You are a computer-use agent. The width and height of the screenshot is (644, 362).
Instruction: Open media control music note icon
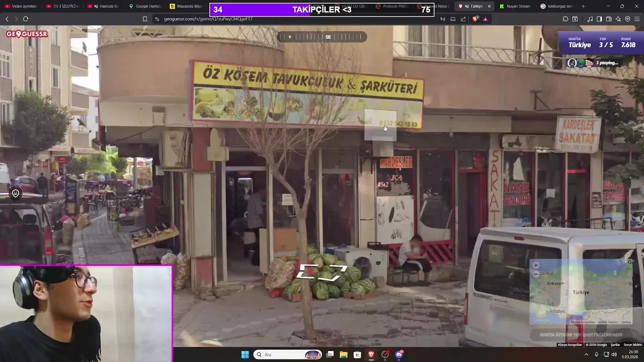[x=590, y=19]
